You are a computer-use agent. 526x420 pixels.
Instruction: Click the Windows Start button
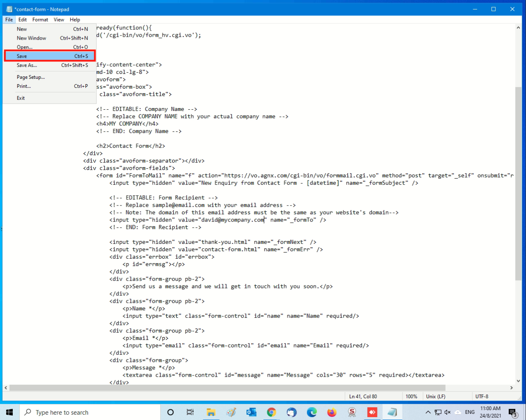9,412
